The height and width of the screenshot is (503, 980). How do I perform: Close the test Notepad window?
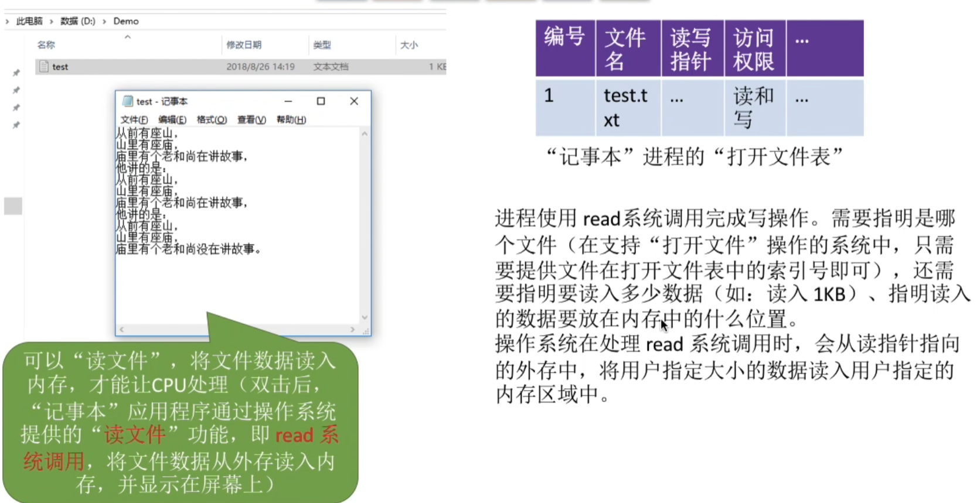click(x=354, y=101)
